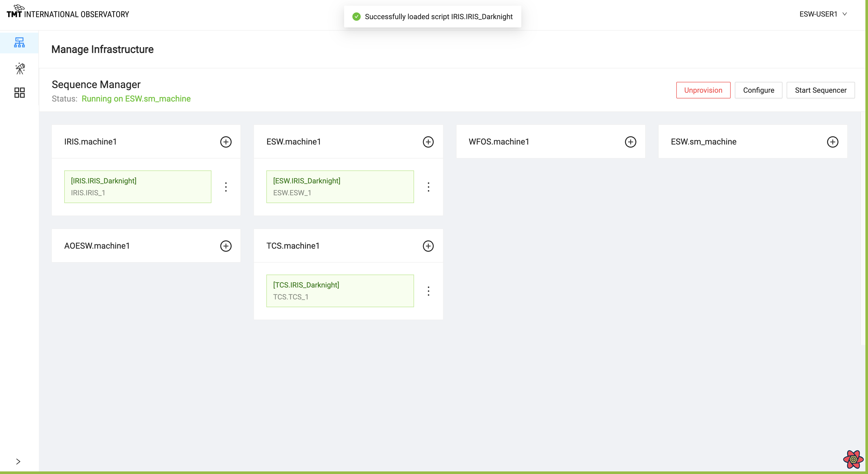
Task: Open the telescope Observations sidebar icon
Action: pyautogui.click(x=20, y=68)
